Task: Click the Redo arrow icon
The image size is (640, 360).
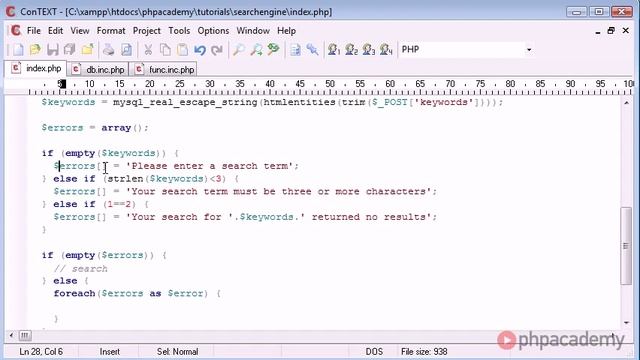Action: 217,50
